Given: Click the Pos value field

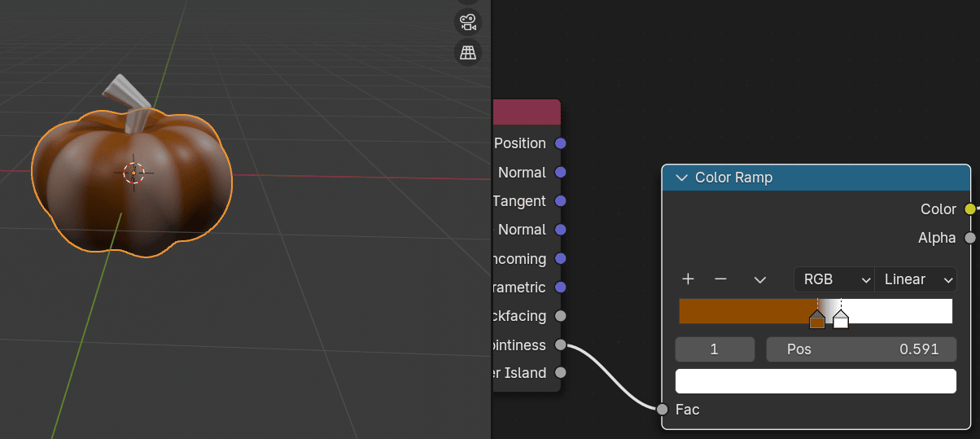Looking at the screenshot, I should point(861,349).
